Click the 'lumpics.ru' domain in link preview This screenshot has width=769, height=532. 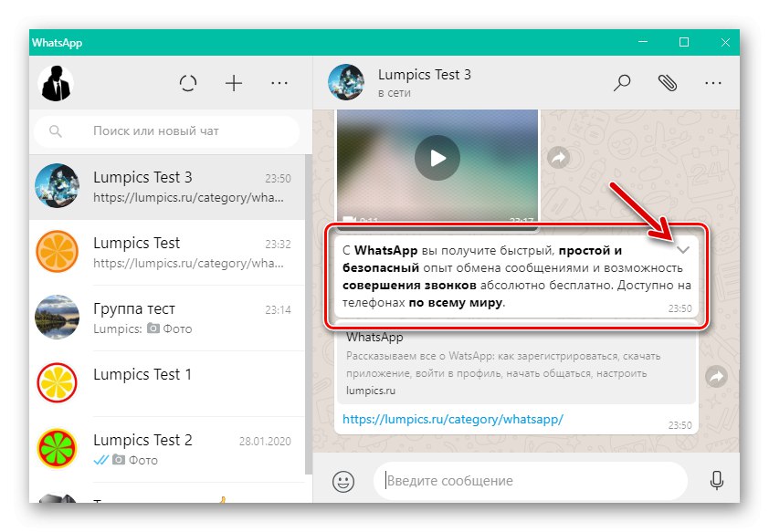(x=371, y=391)
